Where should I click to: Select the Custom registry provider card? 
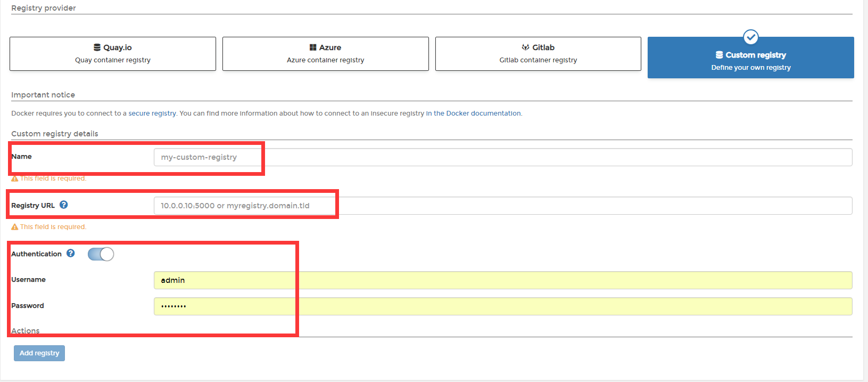coord(751,58)
